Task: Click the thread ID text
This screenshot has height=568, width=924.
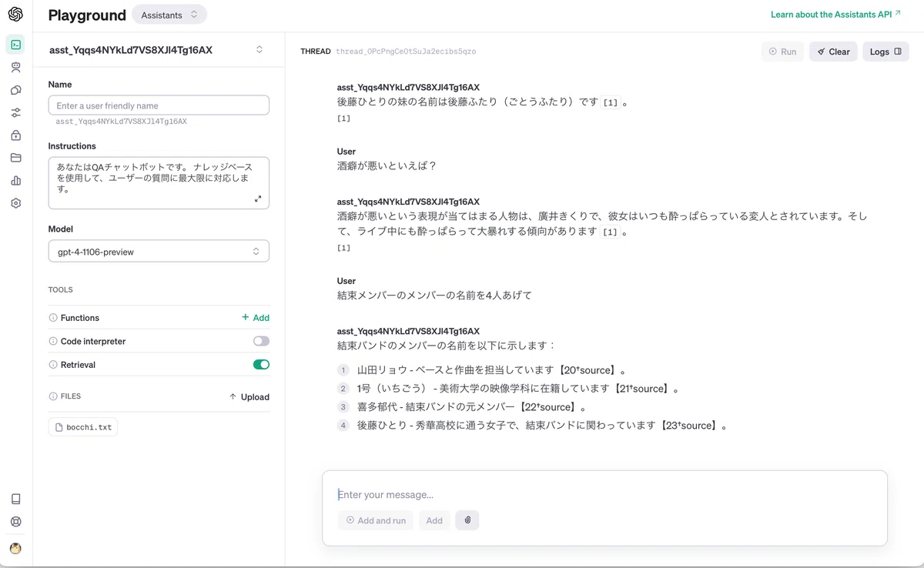Action: pos(406,52)
